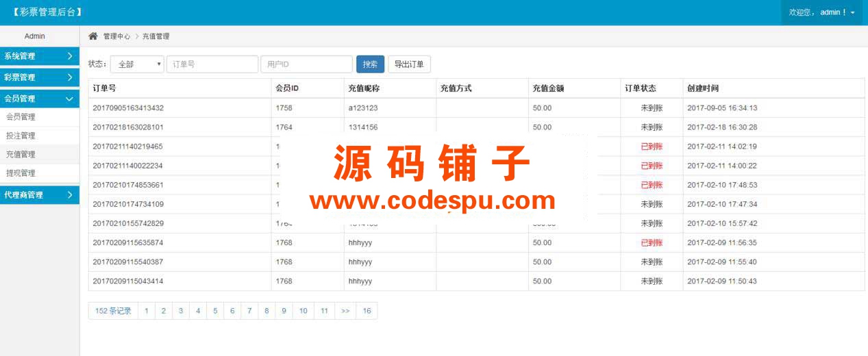Go to pagination page 5
Image resolution: width=868 pixels, height=356 pixels.
[x=214, y=311]
